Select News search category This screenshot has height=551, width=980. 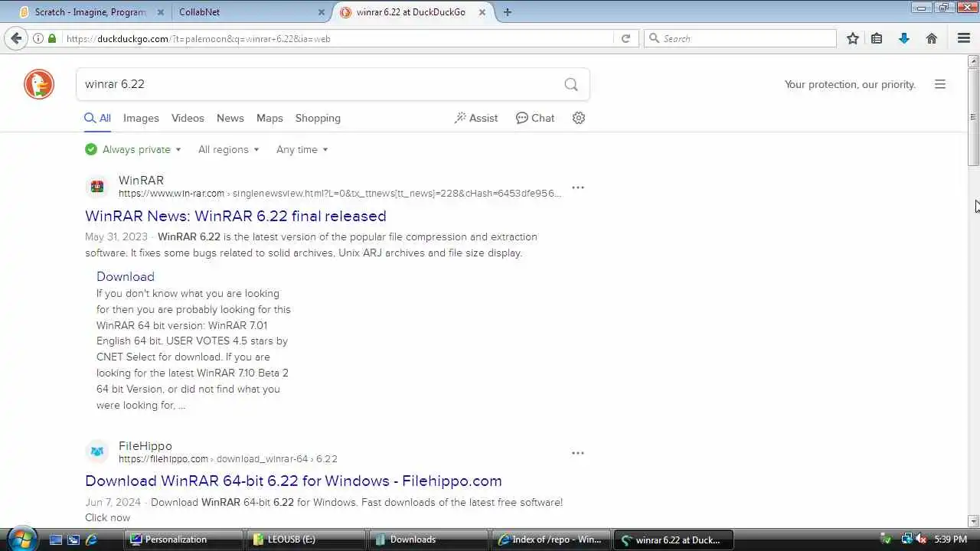pos(230,118)
